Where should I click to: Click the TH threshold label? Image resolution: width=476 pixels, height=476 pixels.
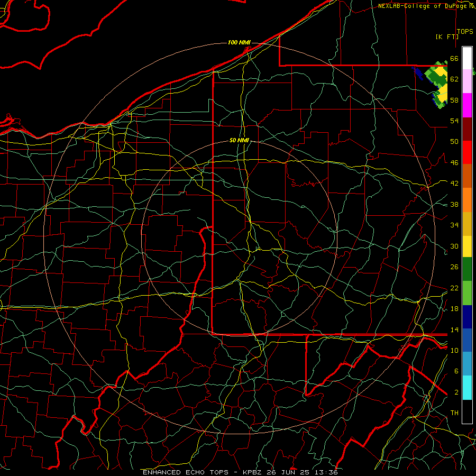[454, 413]
